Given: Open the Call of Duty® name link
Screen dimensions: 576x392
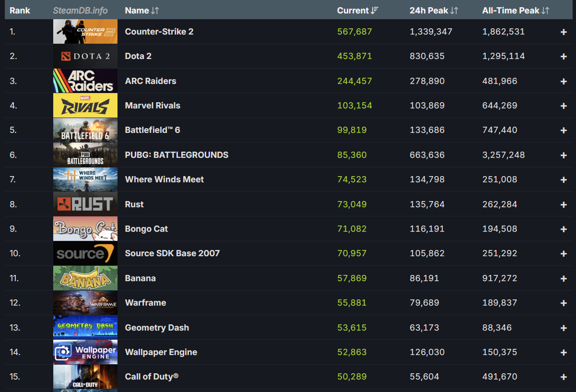Looking at the screenshot, I should [152, 377].
